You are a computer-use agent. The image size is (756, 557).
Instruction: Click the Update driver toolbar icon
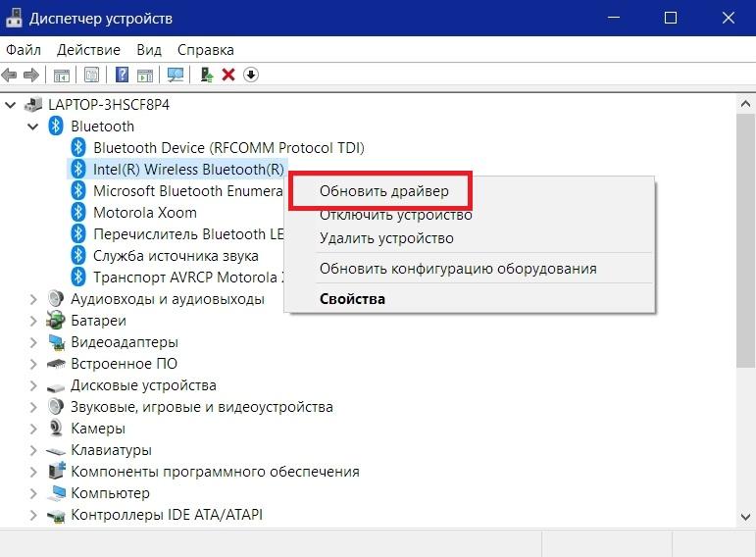pyautogui.click(x=207, y=75)
